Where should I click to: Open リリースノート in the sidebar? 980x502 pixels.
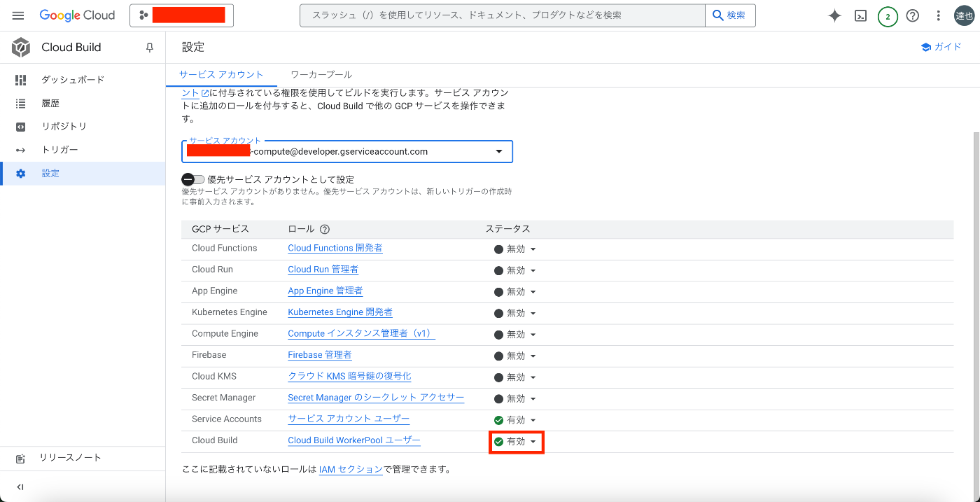pos(83,458)
